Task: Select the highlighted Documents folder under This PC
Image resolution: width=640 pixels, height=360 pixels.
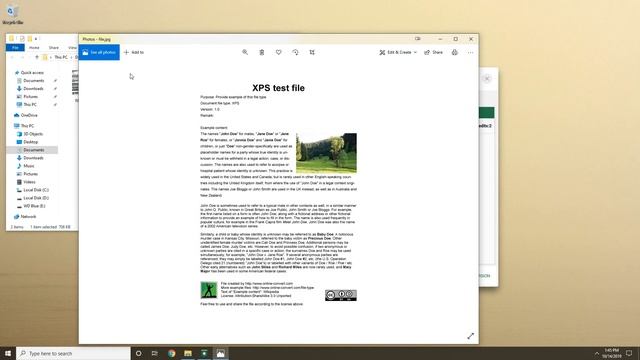Action: click(x=32, y=150)
